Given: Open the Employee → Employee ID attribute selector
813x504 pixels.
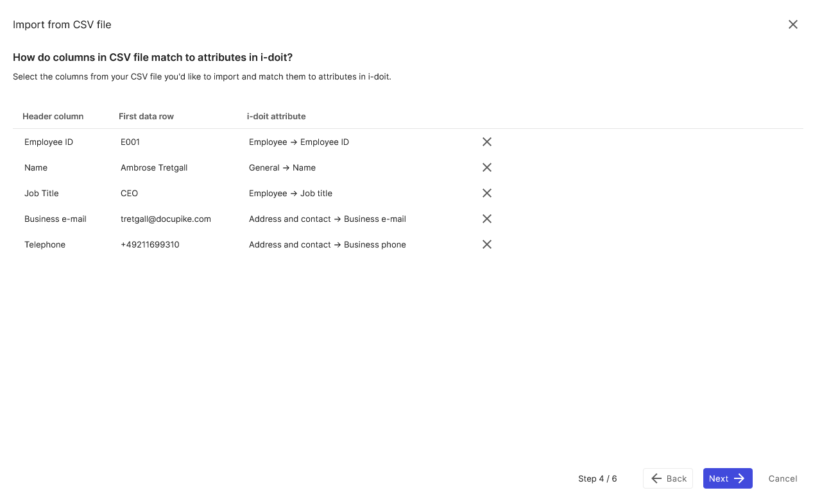Looking at the screenshot, I should (299, 142).
